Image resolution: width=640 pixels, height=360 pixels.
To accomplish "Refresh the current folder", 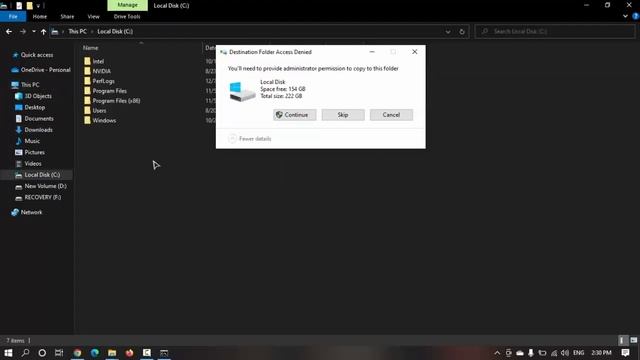I will tap(462, 31).
